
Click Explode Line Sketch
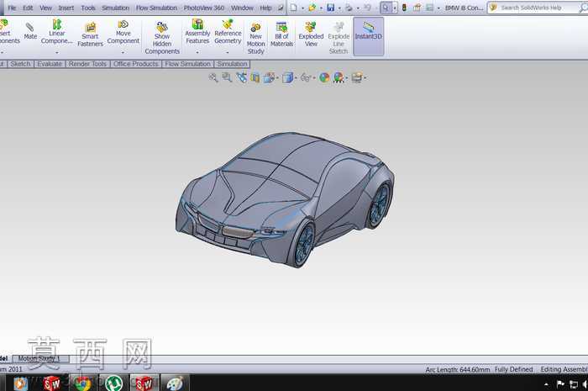point(339,38)
